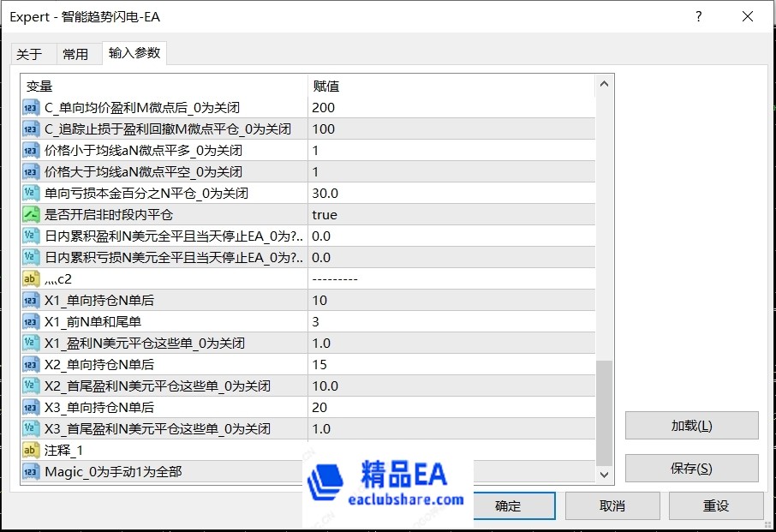Image resolution: width=776 pixels, height=532 pixels.
Task: Click variable name X2_单向持仓N单后
Action: tap(99, 365)
